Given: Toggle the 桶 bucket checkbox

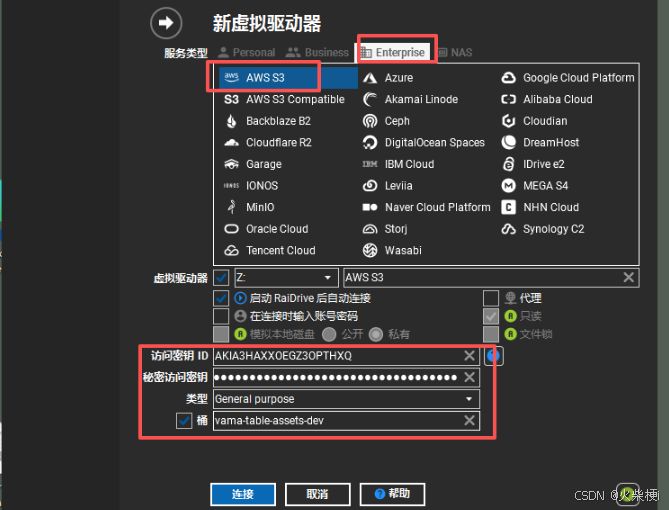Looking at the screenshot, I should tap(184, 421).
